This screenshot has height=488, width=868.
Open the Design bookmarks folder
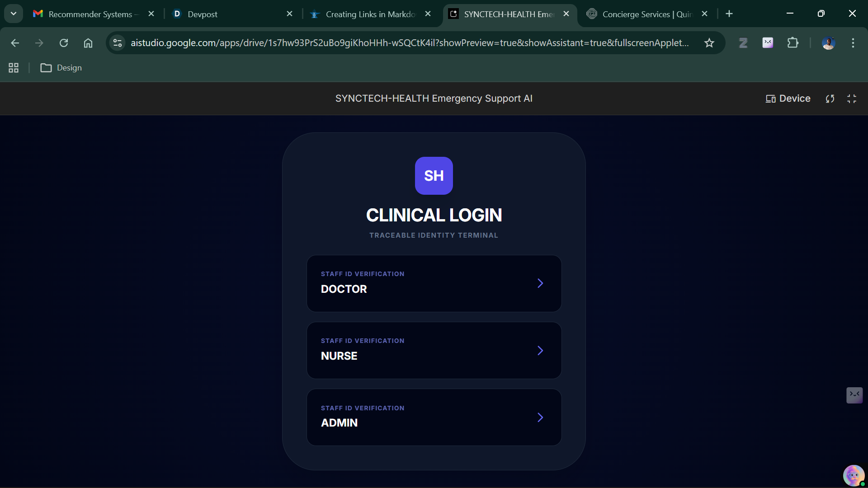[x=61, y=68]
